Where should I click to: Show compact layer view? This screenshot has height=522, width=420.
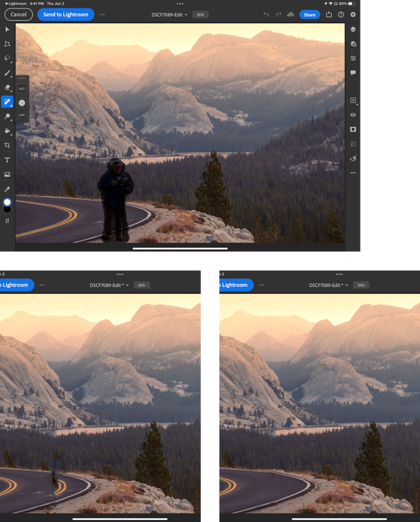click(x=353, y=29)
